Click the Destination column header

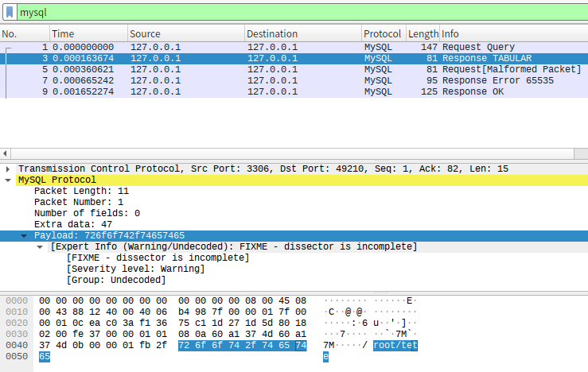tap(301, 34)
